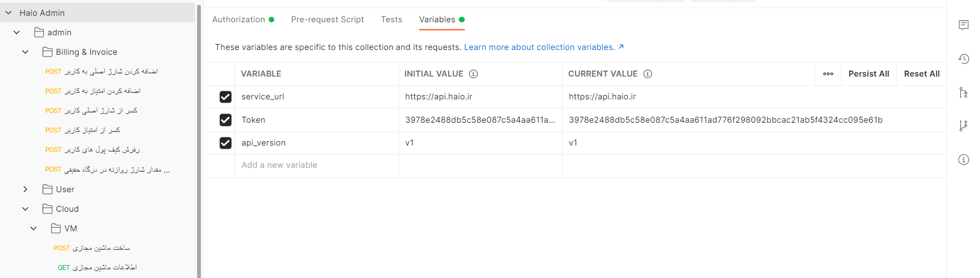Open the collection info icon
Screen dimensions: 980x278
point(963,160)
